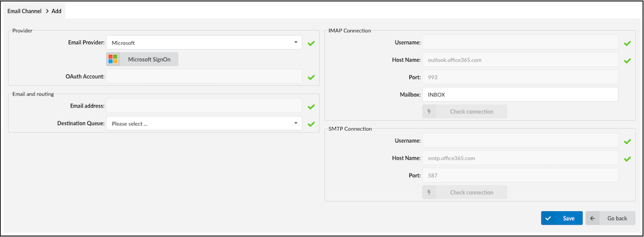Click the Mailbox field containing INBOX
644x237 pixels.
(x=520, y=94)
